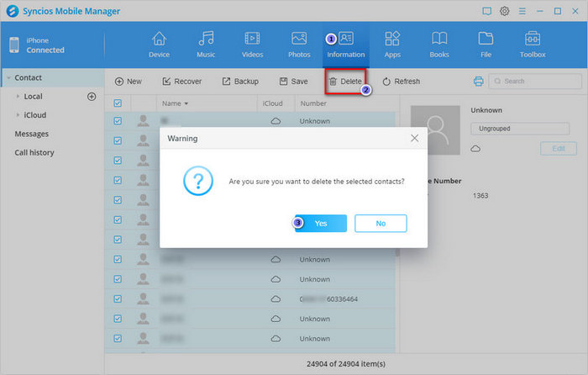Open the Music tab
This screenshot has height=375, width=588.
click(206, 45)
